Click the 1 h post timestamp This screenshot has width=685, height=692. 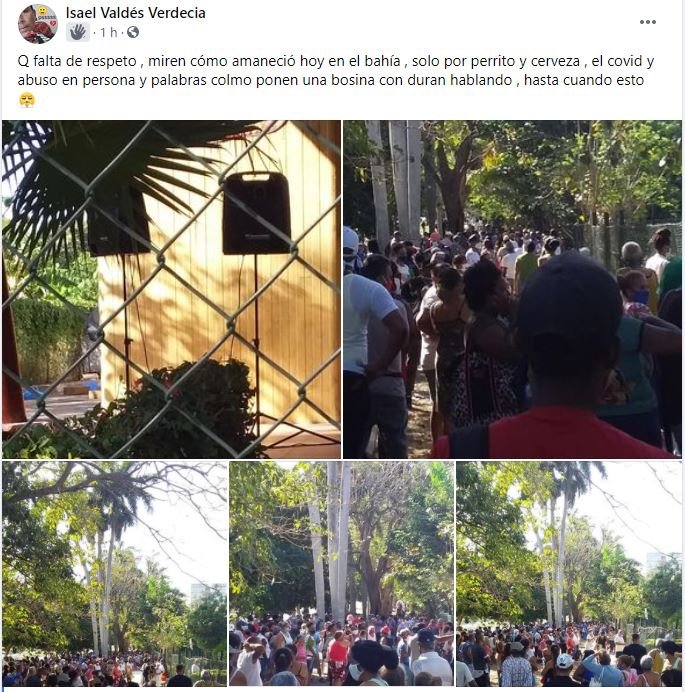[x=108, y=33]
